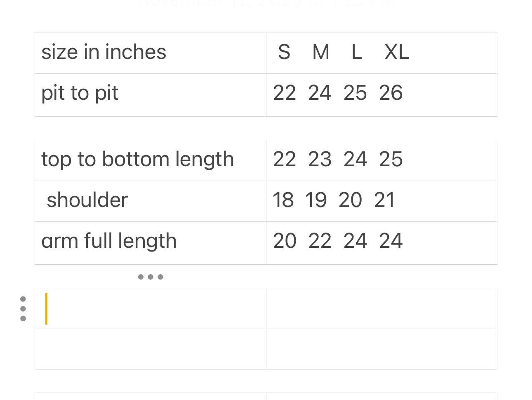Place cursor in 'pit to pit' cell
532x400 pixels.
tap(150, 94)
